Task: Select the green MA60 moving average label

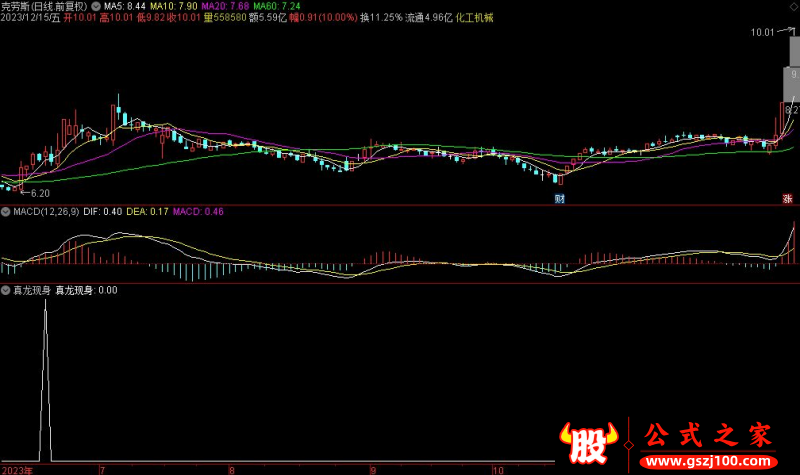Action: pyautogui.click(x=276, y=6)
